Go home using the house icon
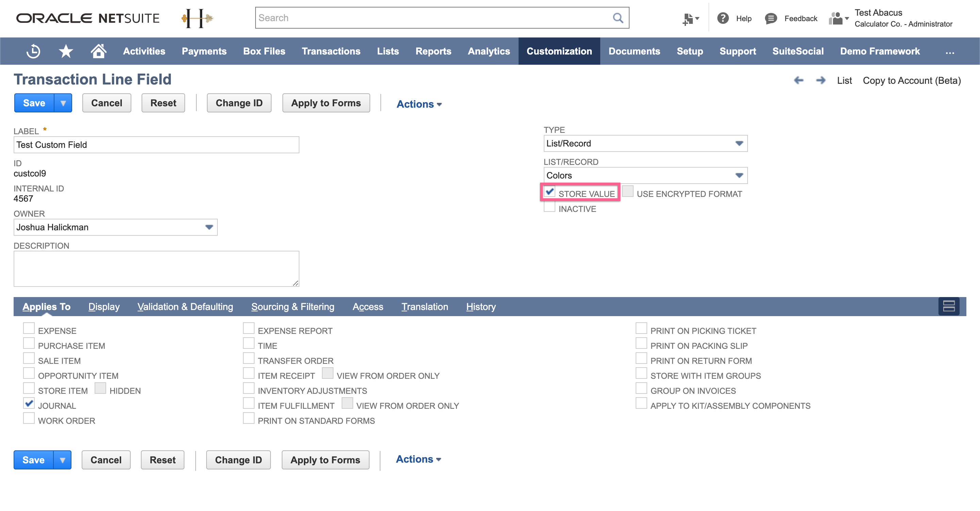Screen dimensions: 980x511 click(x=98, y=51)
